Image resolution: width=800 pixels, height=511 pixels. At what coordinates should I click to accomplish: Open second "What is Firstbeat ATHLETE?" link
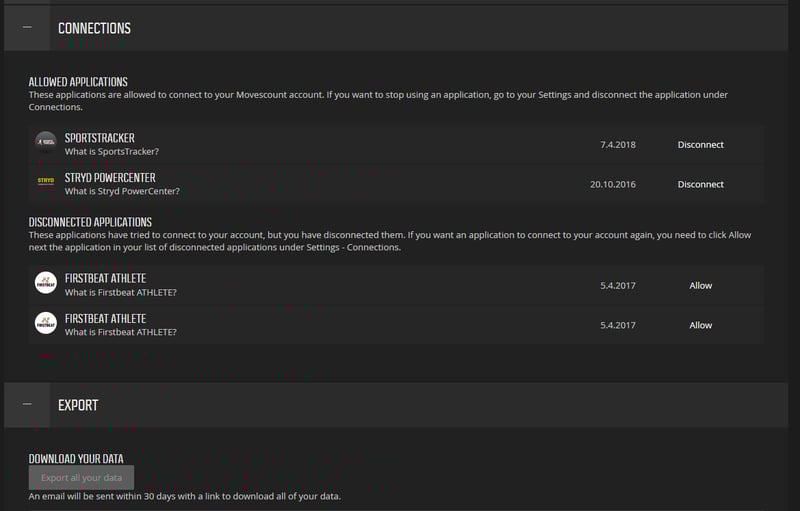120,332
